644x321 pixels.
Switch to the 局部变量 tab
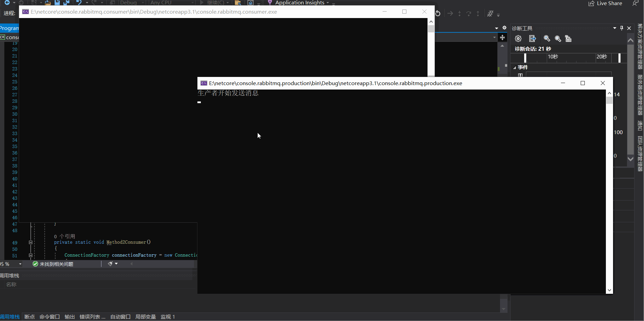[146, 317]
